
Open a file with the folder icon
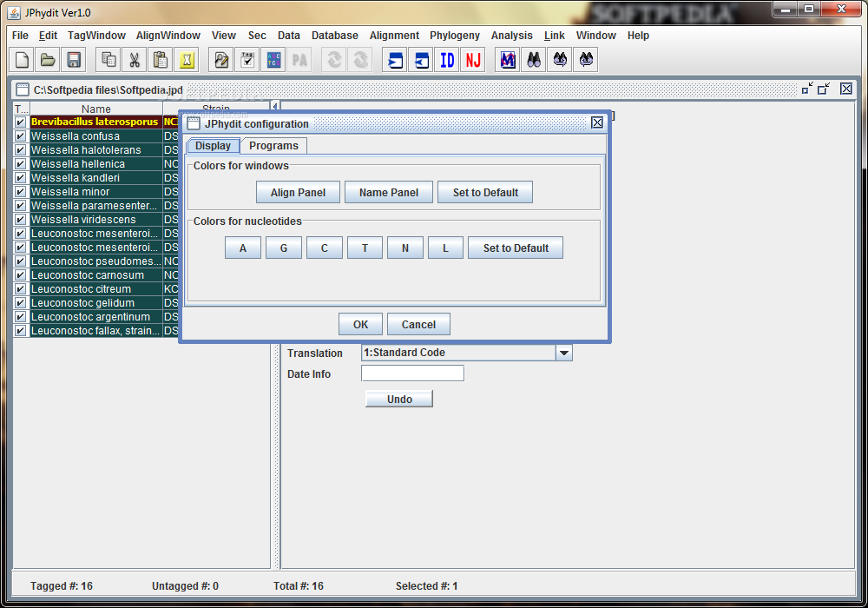pos(48,60)
